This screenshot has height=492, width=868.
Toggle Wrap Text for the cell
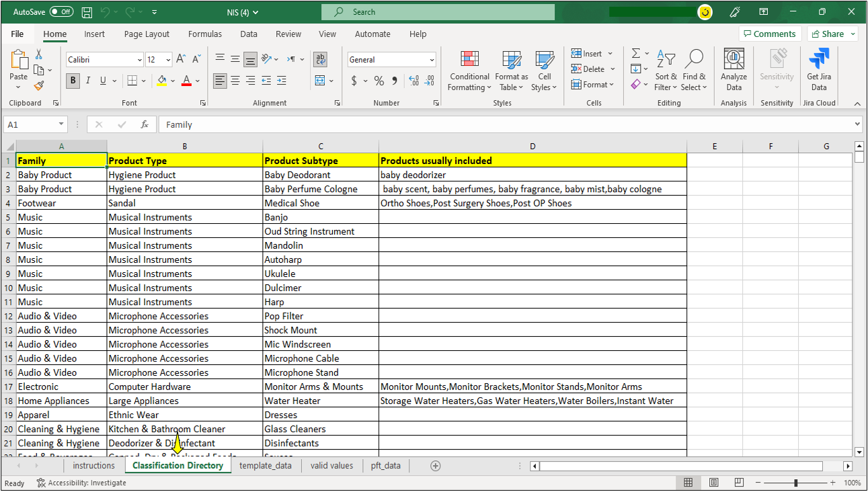click(321, 59)
